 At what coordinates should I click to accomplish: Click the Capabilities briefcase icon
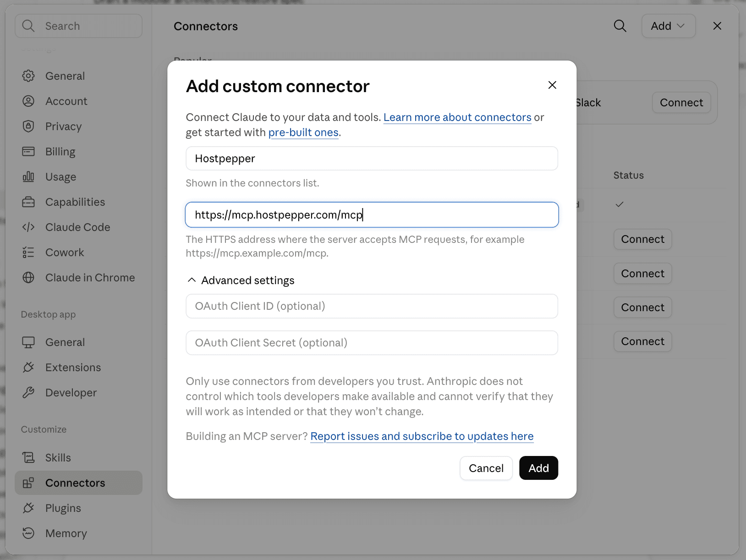28,202
